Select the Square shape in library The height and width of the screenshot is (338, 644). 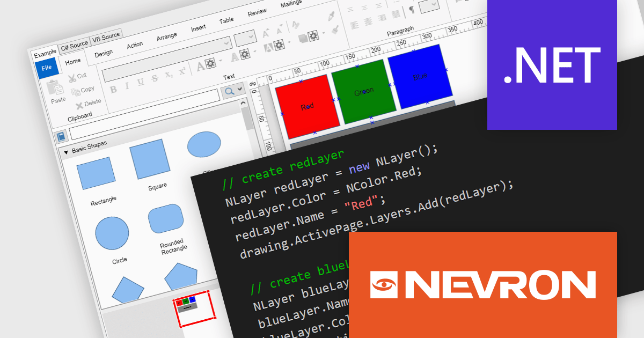[150, 159]
